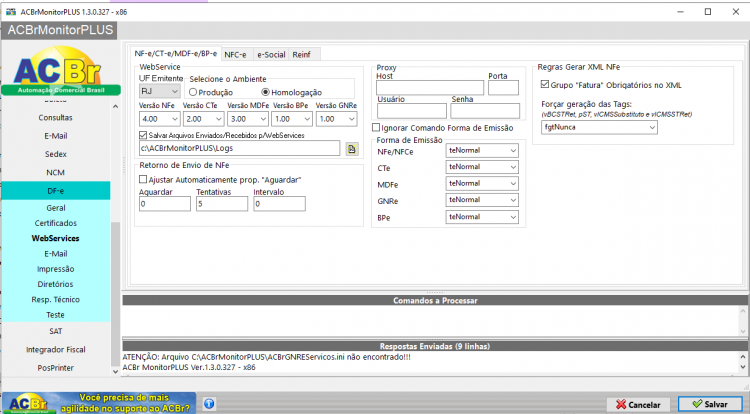Open NFe/NFCe Forma de Emissão dropdown
This screenshot has height=414, width=750.
[x=482, y=150]
